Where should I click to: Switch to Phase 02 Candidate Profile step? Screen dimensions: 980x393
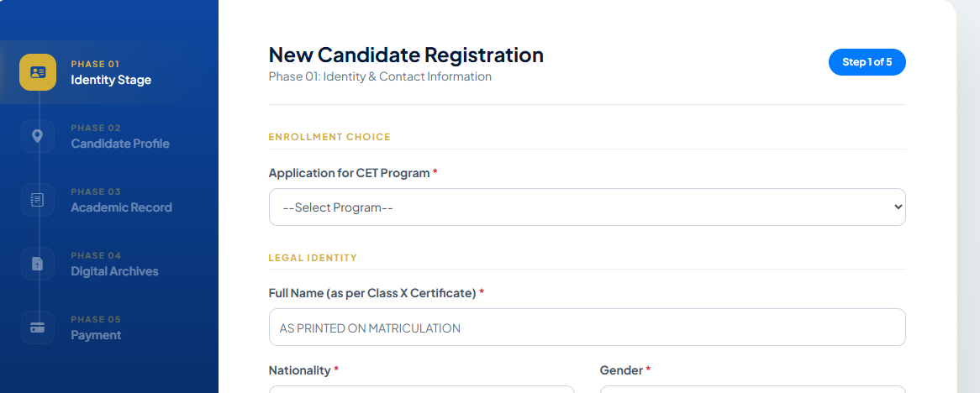(x=119, y=144)
